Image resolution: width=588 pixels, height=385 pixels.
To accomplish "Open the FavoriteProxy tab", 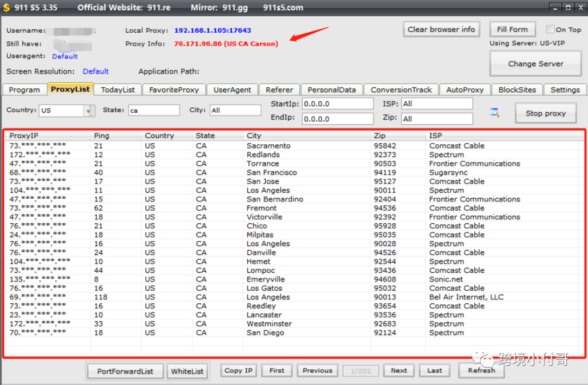I will tap(174, 90).
